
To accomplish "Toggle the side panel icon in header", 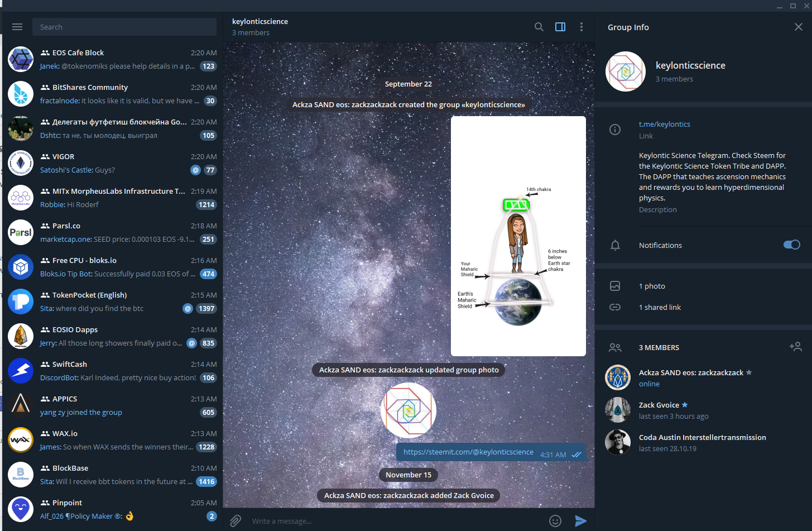I will 560,27.
